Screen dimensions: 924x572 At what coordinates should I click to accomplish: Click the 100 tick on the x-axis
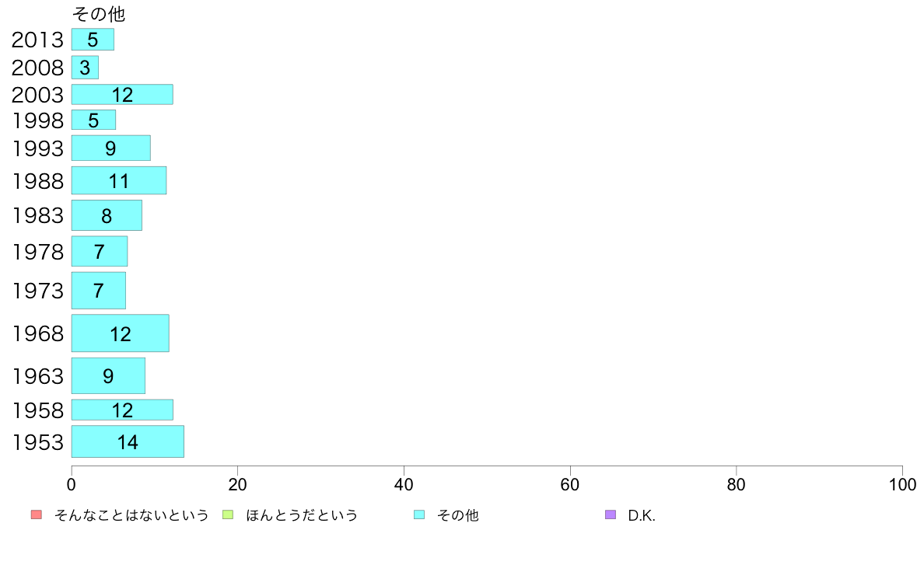[x=902, y=484]
